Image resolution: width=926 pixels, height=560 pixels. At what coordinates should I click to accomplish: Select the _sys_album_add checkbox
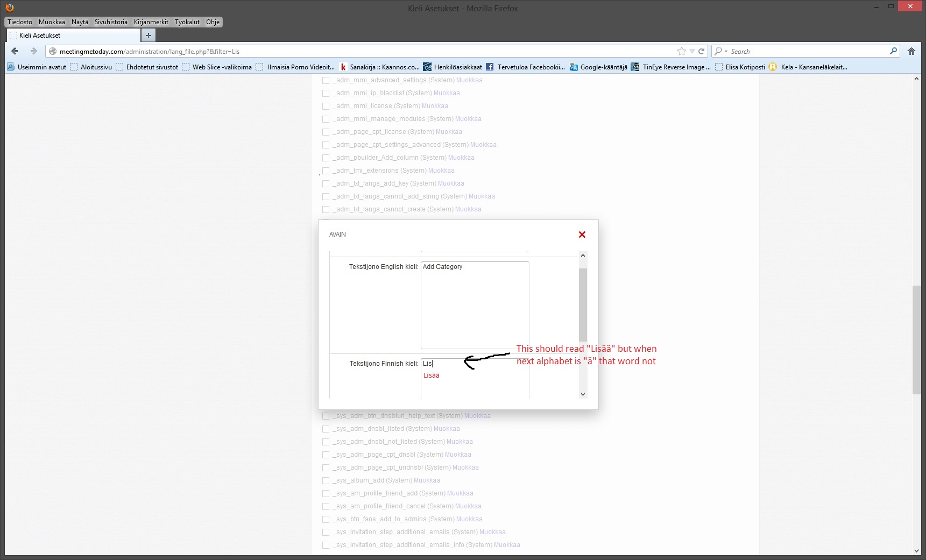(x=326, y=480)
